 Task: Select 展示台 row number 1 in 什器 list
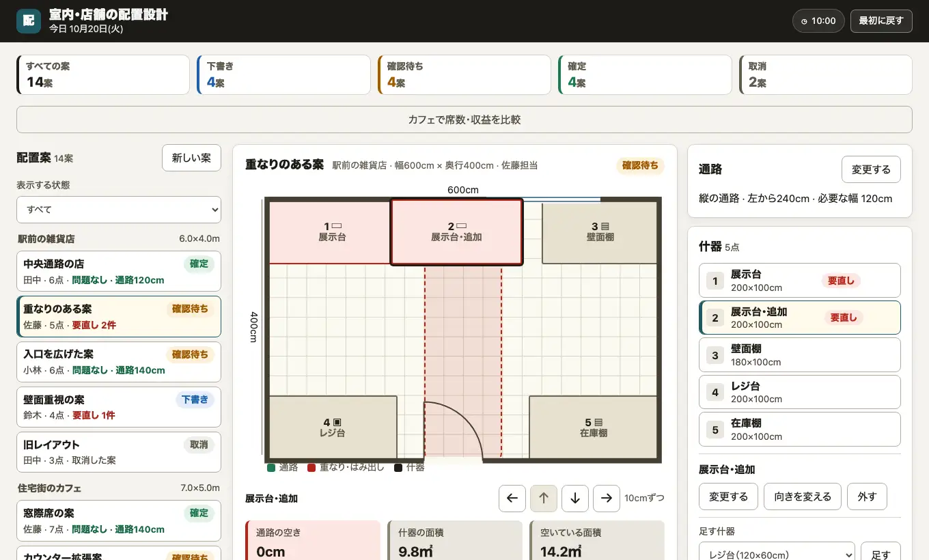pyautogui.click(x=800, y=281)
